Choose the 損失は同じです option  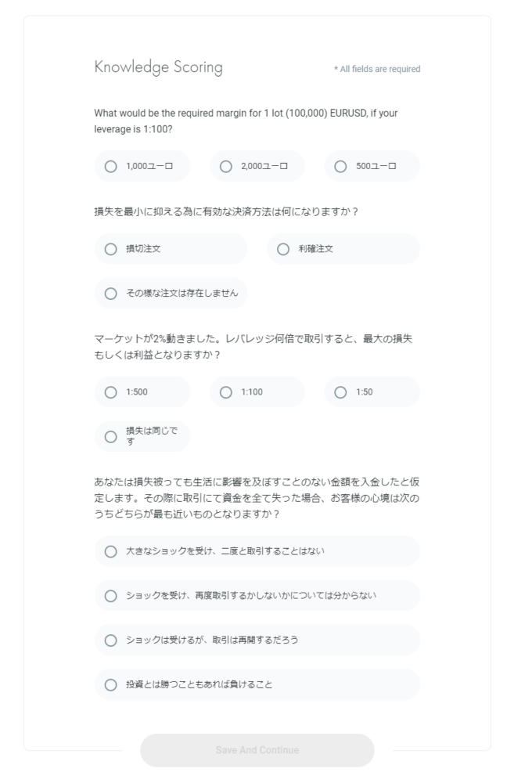(x=142, y=436)
